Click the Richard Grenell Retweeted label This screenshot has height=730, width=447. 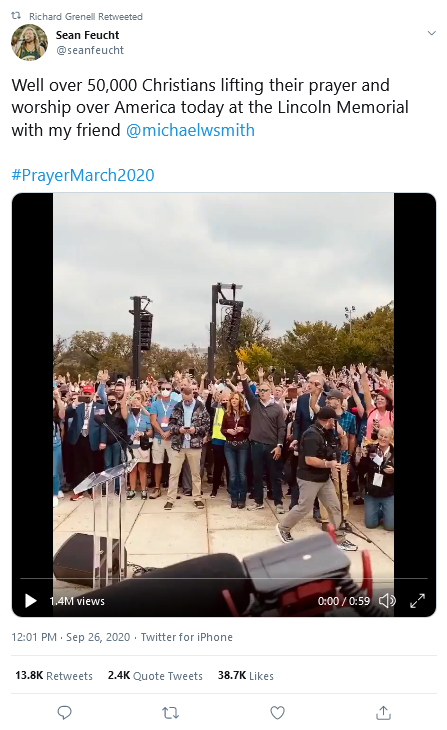pos(86,16)
